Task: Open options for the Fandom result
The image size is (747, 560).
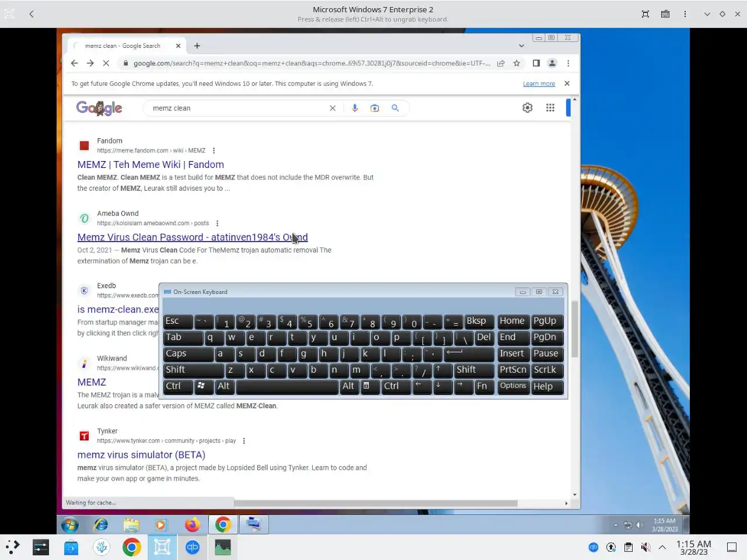Action: click(214, 150)
